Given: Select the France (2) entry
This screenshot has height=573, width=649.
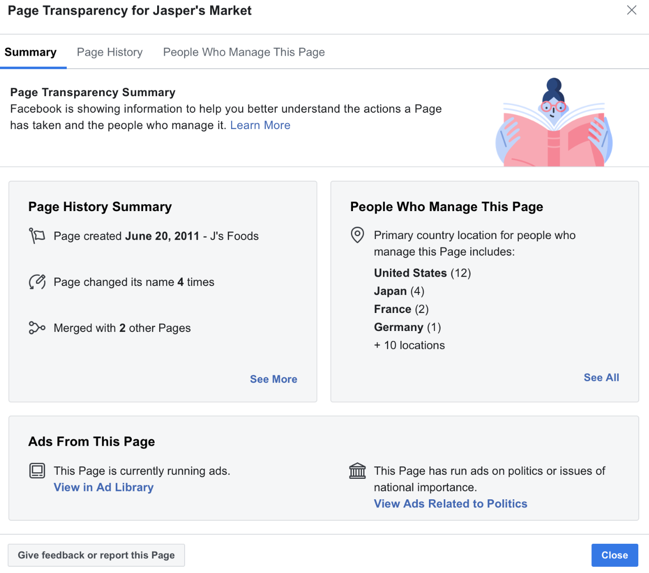Looking at the screenshot, I should point(401,309).
